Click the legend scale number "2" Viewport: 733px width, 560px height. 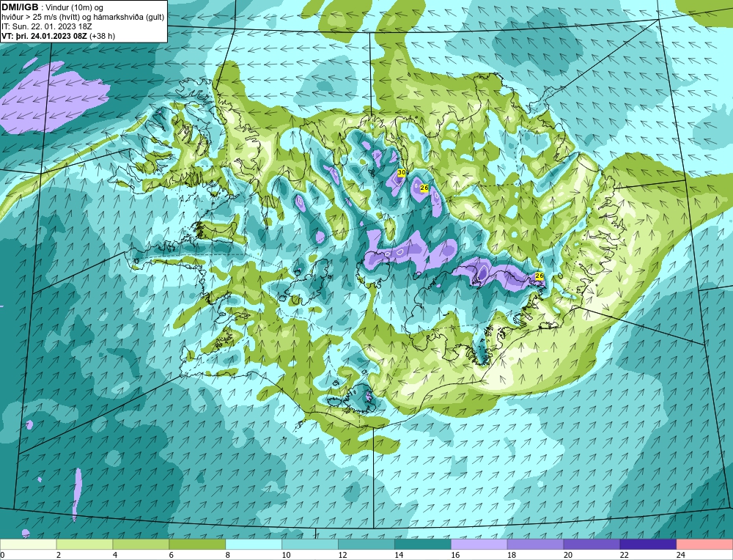(x=59, y=555)
